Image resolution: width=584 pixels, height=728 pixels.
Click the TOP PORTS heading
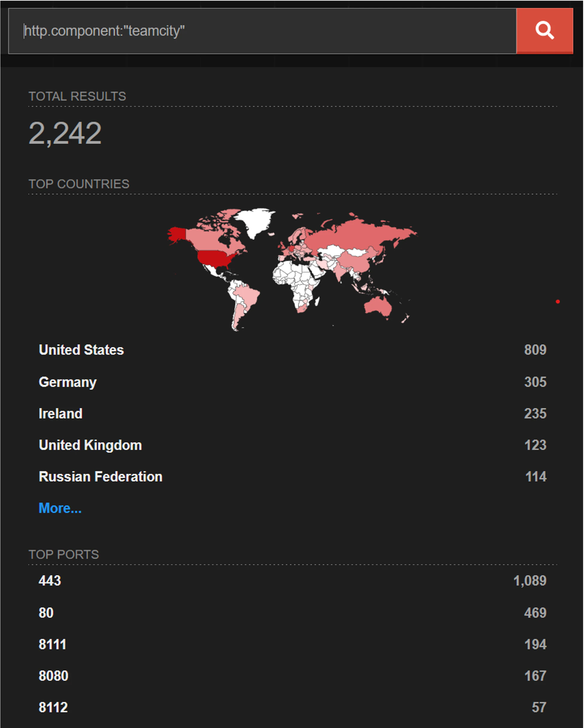point(64,554)
